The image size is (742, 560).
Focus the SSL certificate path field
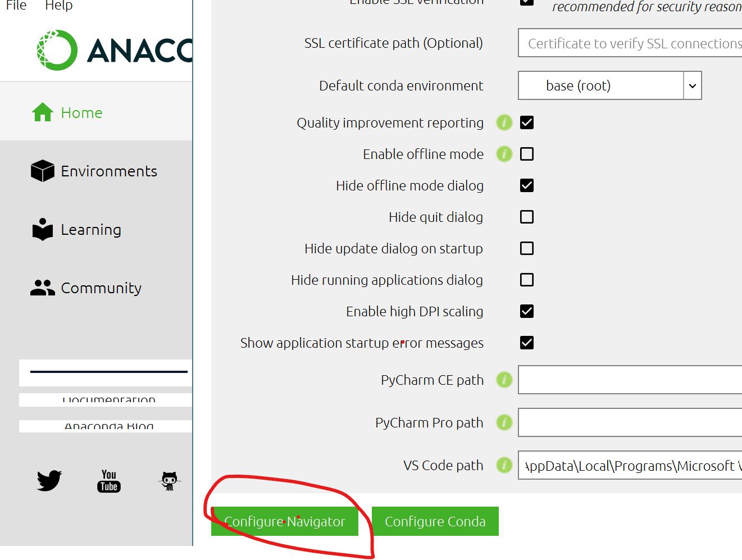click(x=630, y=43)
